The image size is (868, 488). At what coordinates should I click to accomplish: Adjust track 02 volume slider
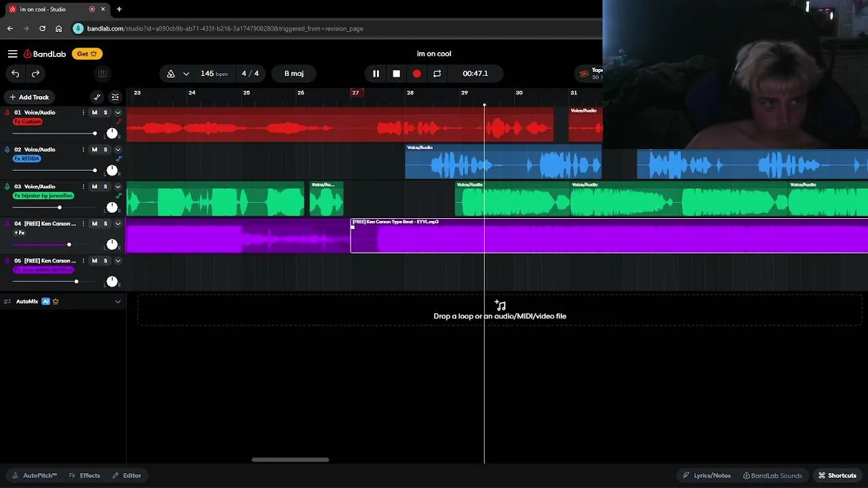point(54,170)
